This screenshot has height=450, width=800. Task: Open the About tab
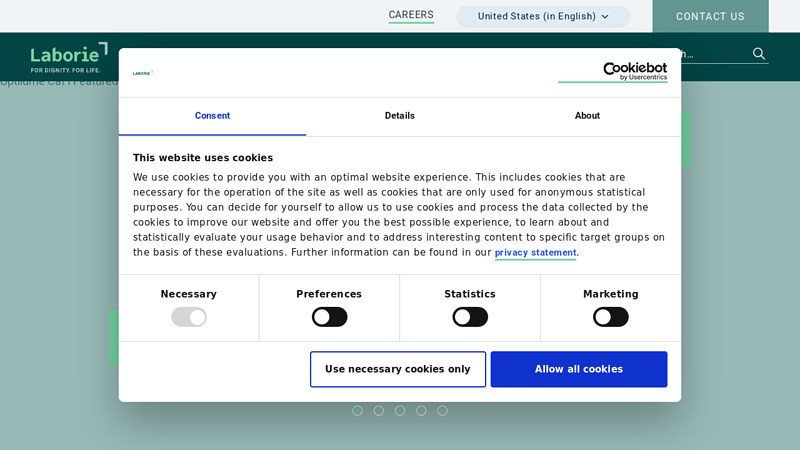point(587,116)
